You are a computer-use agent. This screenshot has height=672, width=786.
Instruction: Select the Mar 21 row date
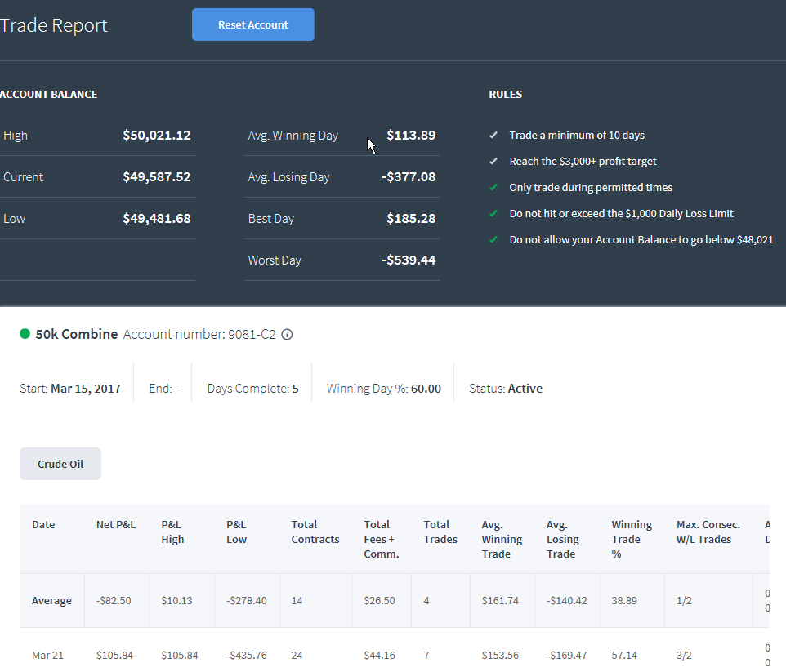tap(47, 655)
